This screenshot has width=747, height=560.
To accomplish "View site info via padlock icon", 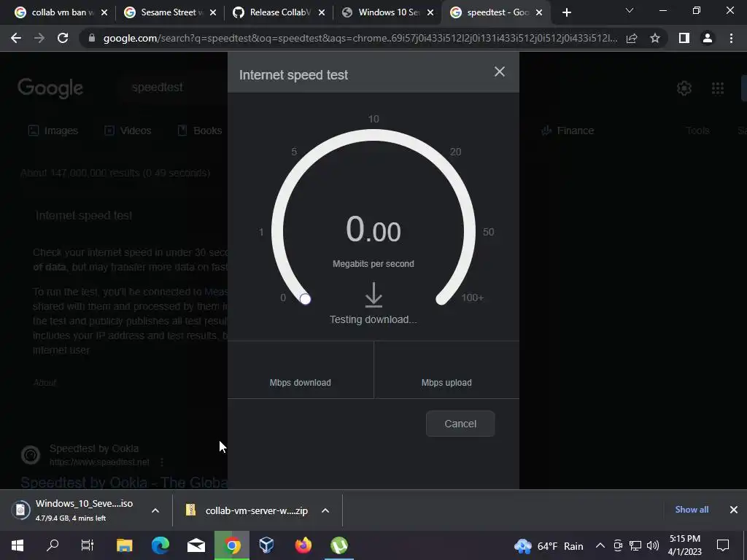I will [x=92, y=38].
